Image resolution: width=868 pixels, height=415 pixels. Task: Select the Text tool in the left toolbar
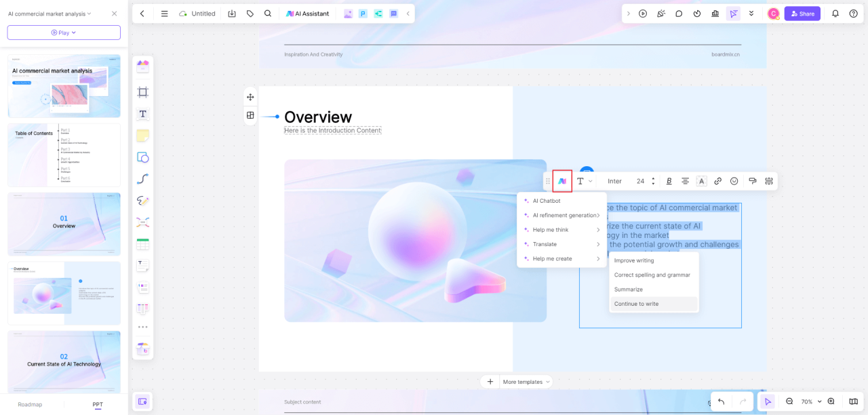(x=142, y=114)
